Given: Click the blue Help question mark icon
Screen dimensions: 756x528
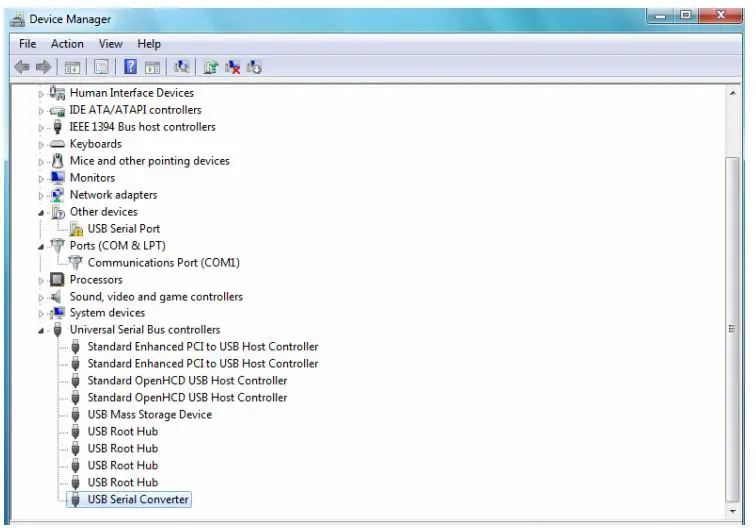Looking at the screenshot, I should pos(130,67).
